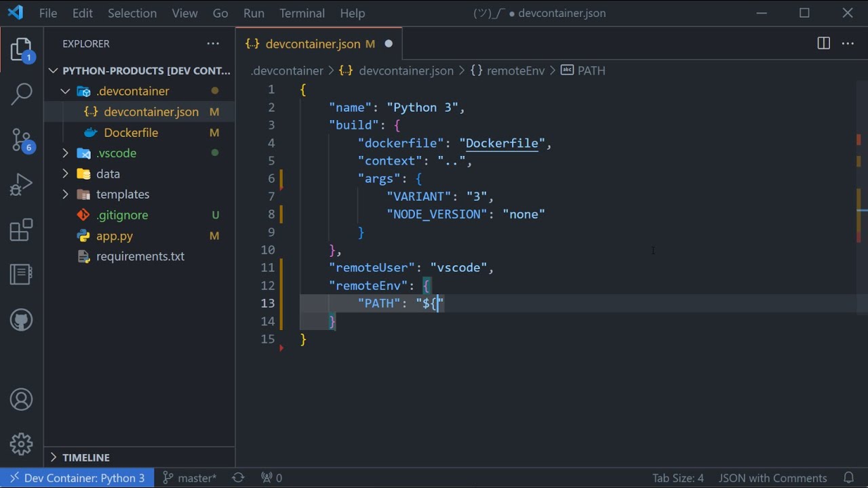This screenshot has height=488, width=868.
Task: Click remoteEnv breadcrumb segment
Action: click(x=507, y=70)
